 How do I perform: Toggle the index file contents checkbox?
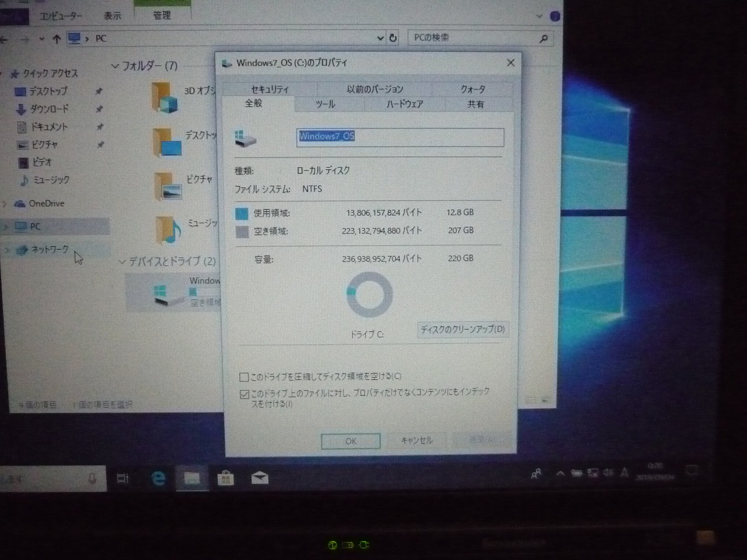245,394
